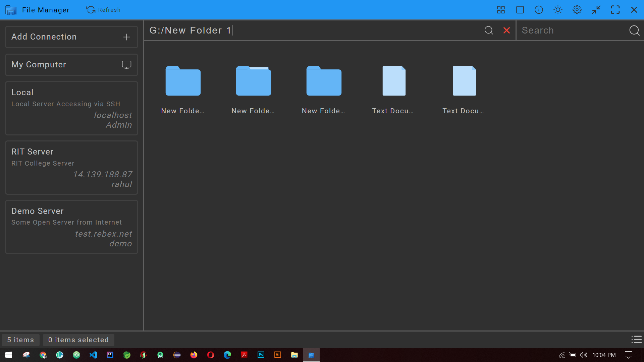644x362 pixels.
Task: Click the search magnifier in the path bar
Action: pyautogui.click(x=489, y=30)
